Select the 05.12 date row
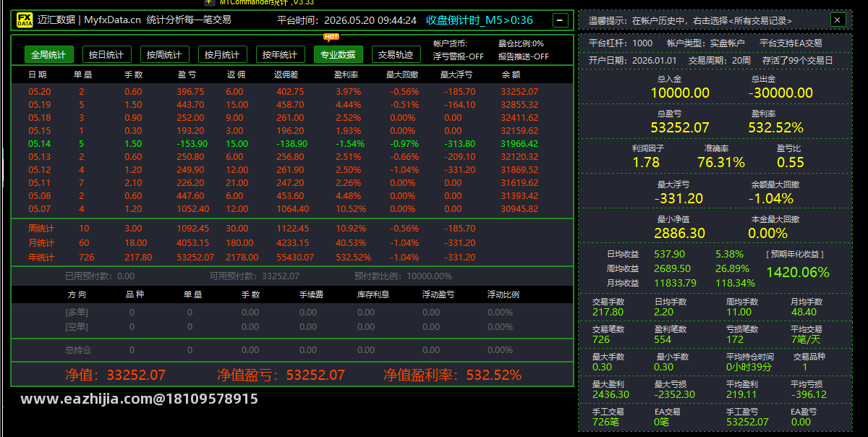Screen dimensions: 868x437 (292, 169)
